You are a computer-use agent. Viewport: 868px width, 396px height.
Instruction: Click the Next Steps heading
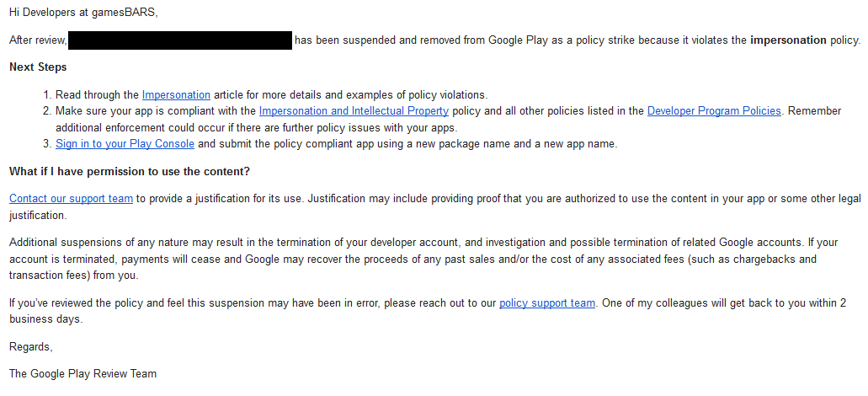click(38, 67)
